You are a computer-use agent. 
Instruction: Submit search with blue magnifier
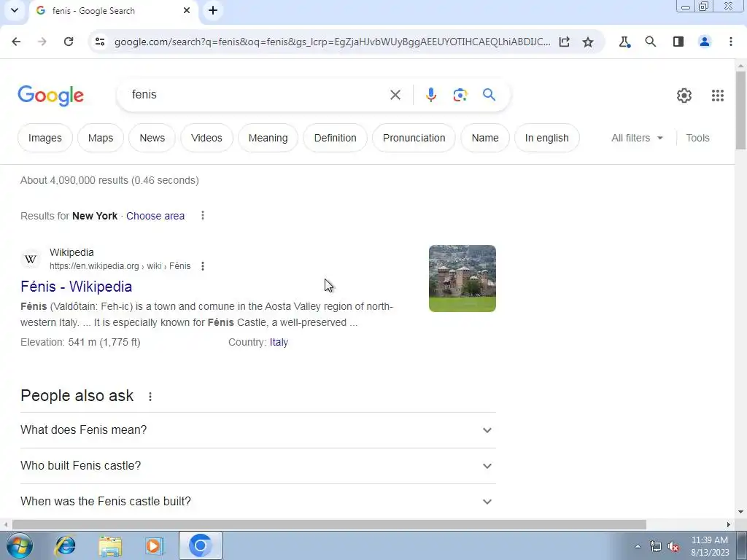pos(489,94)
